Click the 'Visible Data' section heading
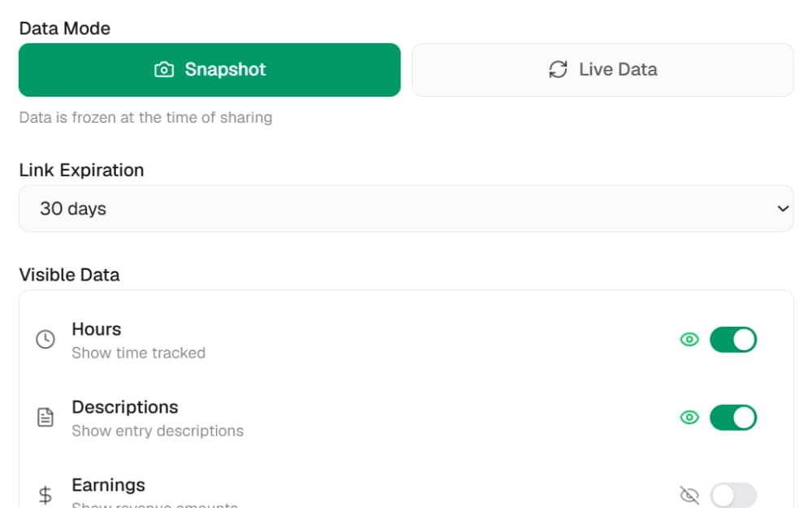 (x=69, y=275)
